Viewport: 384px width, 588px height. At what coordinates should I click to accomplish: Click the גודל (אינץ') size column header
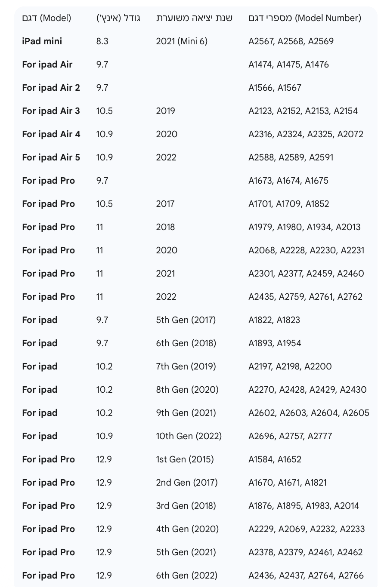point(118,18)
